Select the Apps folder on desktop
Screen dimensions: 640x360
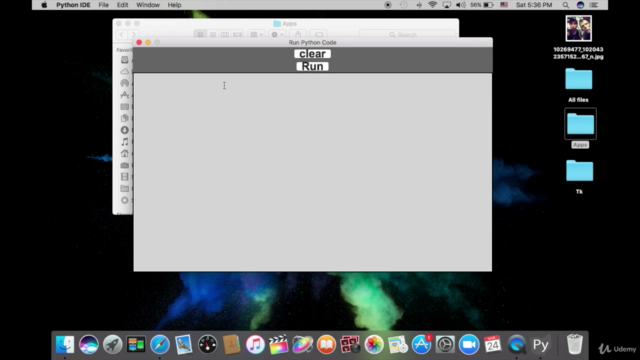coord(580,124)
